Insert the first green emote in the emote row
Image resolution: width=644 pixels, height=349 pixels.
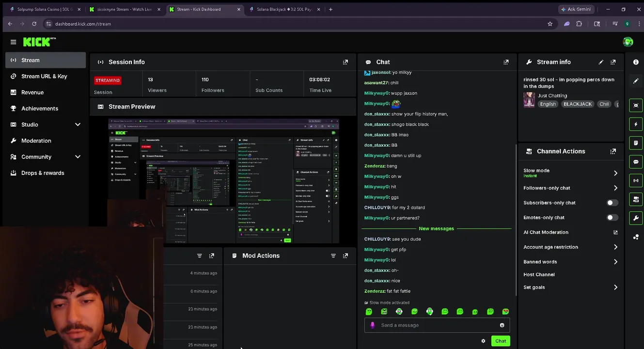(369, 312)
